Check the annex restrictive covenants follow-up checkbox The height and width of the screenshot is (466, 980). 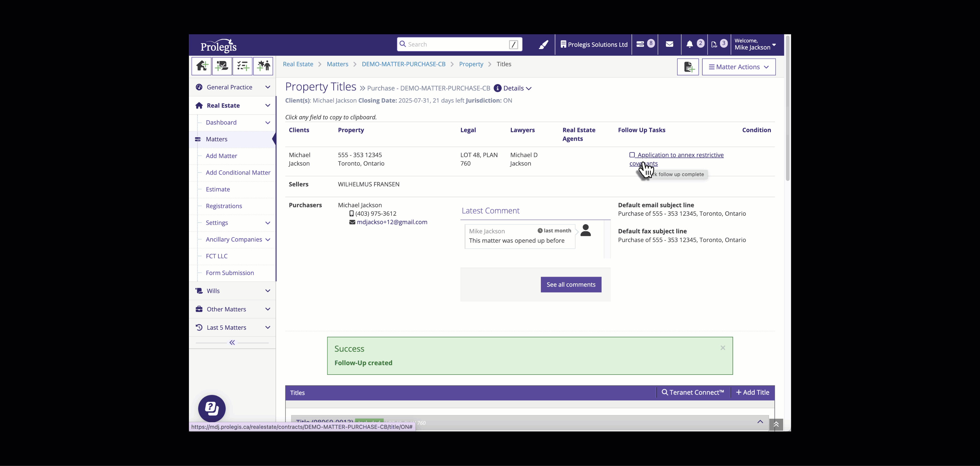pos(632,155)
